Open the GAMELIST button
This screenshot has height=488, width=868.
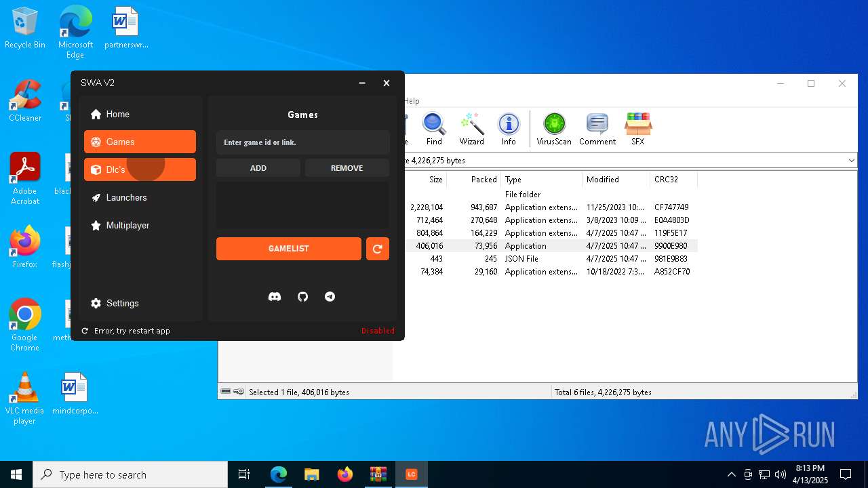288,249
